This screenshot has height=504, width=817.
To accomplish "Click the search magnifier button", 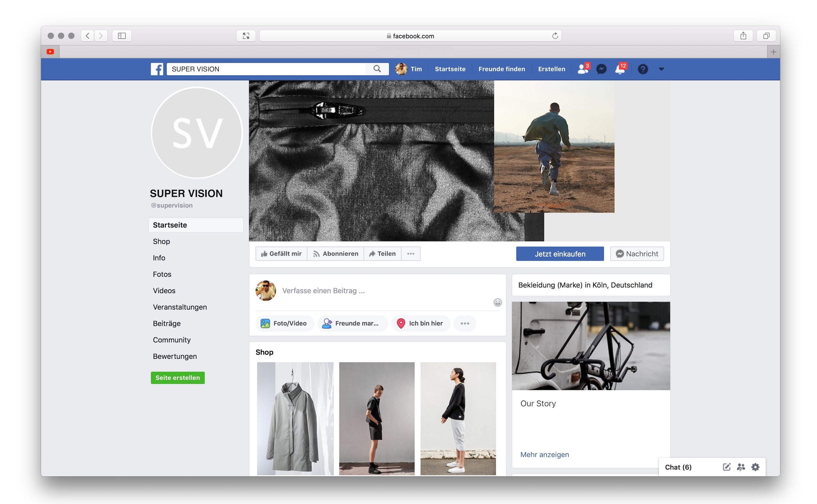I will pos(377,69).
